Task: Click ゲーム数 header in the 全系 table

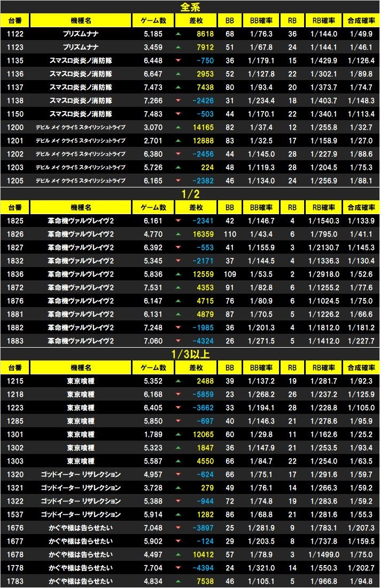Action: point(153,21)
